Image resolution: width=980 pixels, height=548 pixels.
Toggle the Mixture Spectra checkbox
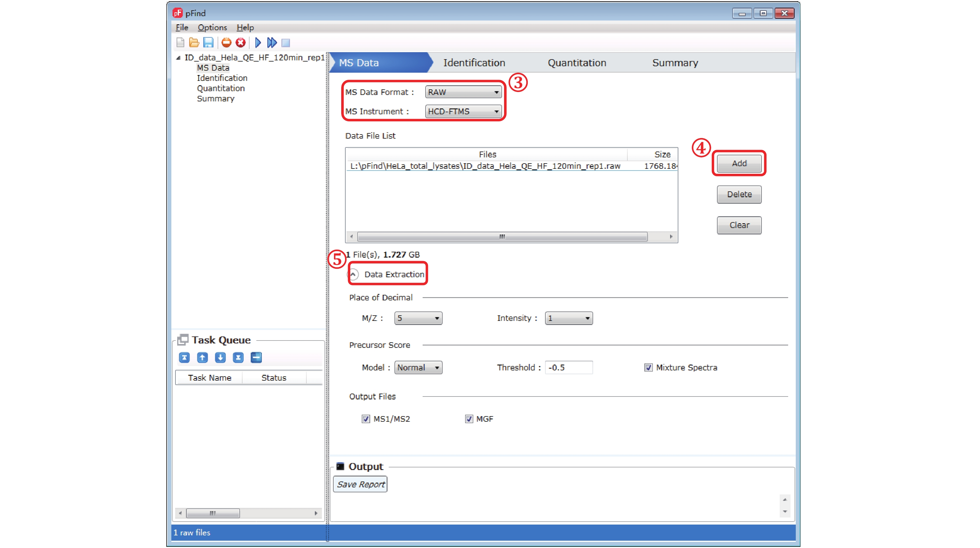click(x=648, y=367)
